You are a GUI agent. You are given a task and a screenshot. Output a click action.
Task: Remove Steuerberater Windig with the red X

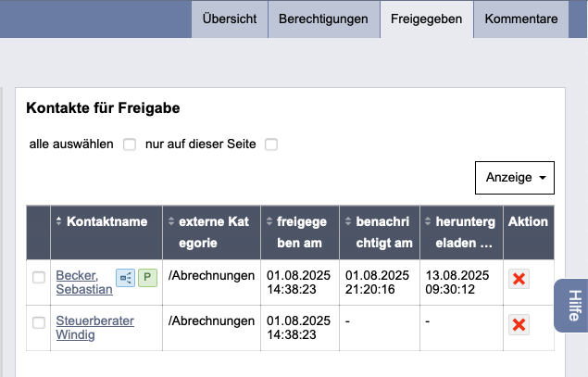(x=519, y=324)
